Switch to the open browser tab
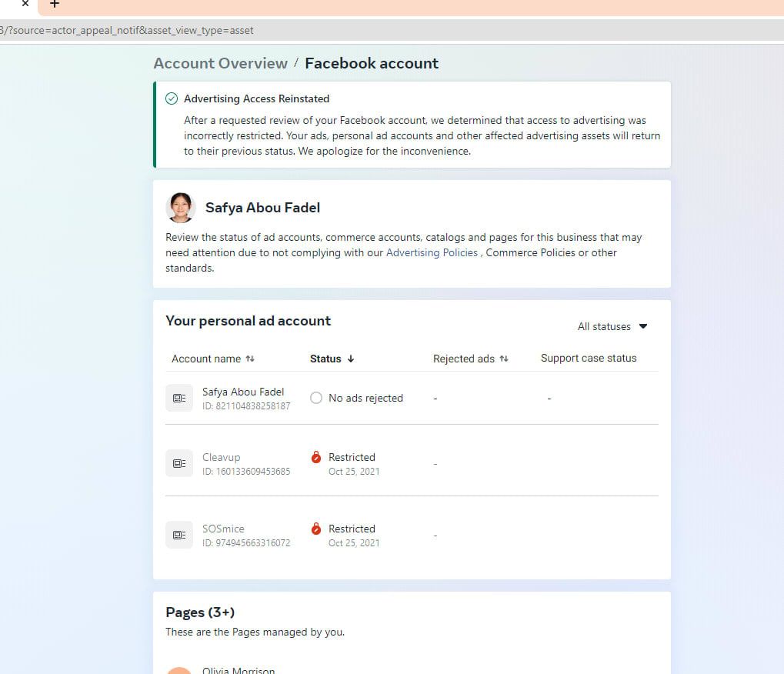Viewport: 784px width, 674px height. click(11, 5)
